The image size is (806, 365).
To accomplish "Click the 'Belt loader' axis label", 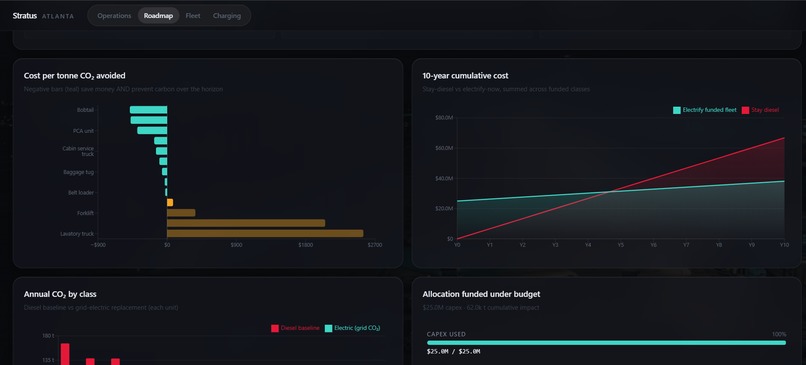I will [x=81, y=192].
